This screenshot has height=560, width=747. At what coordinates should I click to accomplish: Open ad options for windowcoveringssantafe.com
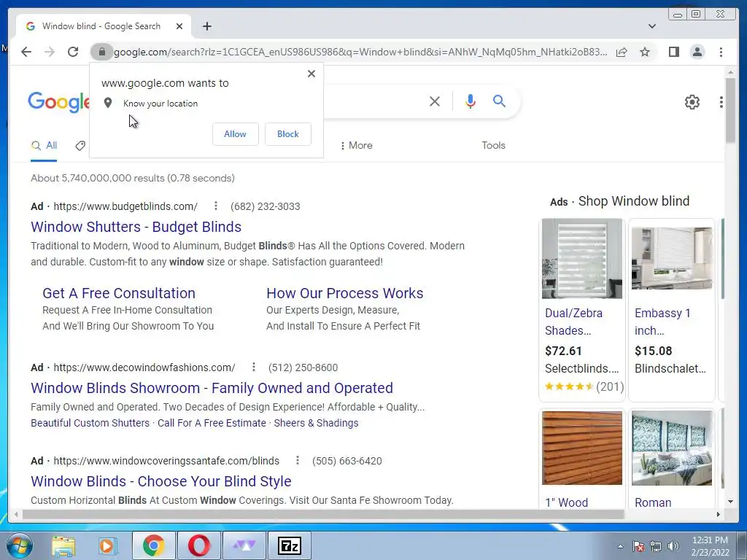(x=298, y=461)
